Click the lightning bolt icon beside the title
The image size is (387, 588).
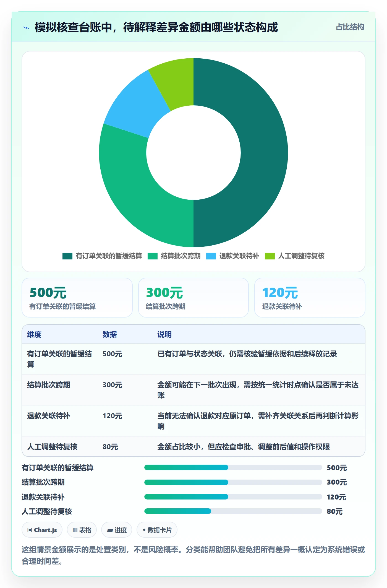(x=26, y=28)
